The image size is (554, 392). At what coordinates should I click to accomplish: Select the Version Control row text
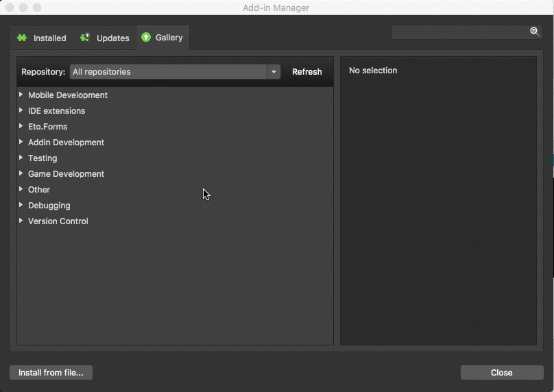[58, 221]
